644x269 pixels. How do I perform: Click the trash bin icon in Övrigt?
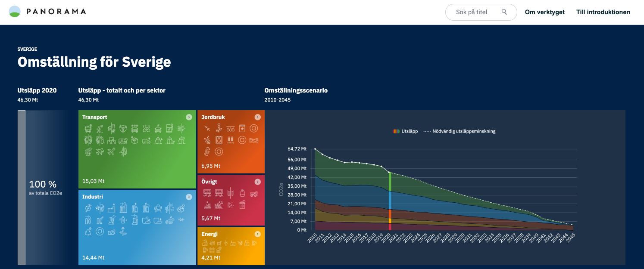pyautogui.click(x=242, y=205)
